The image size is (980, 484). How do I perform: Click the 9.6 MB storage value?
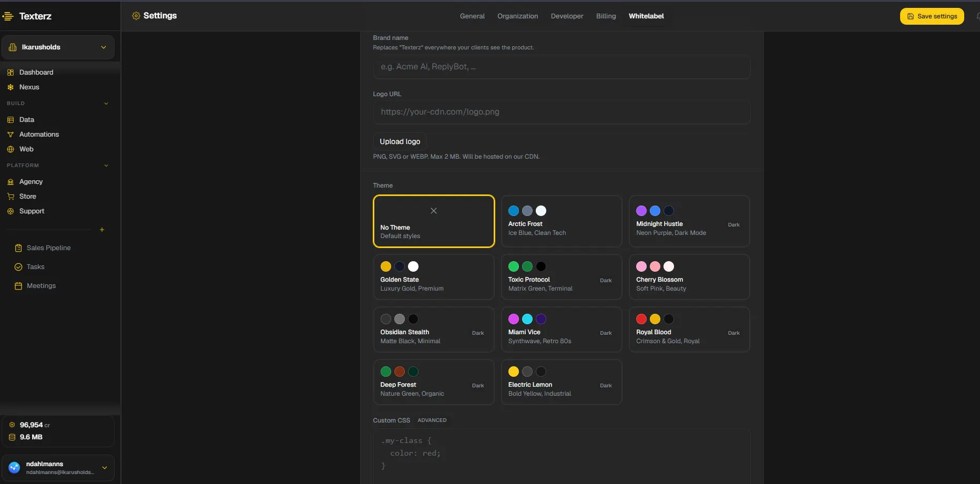pyautogui.click(x=31, y=437)
